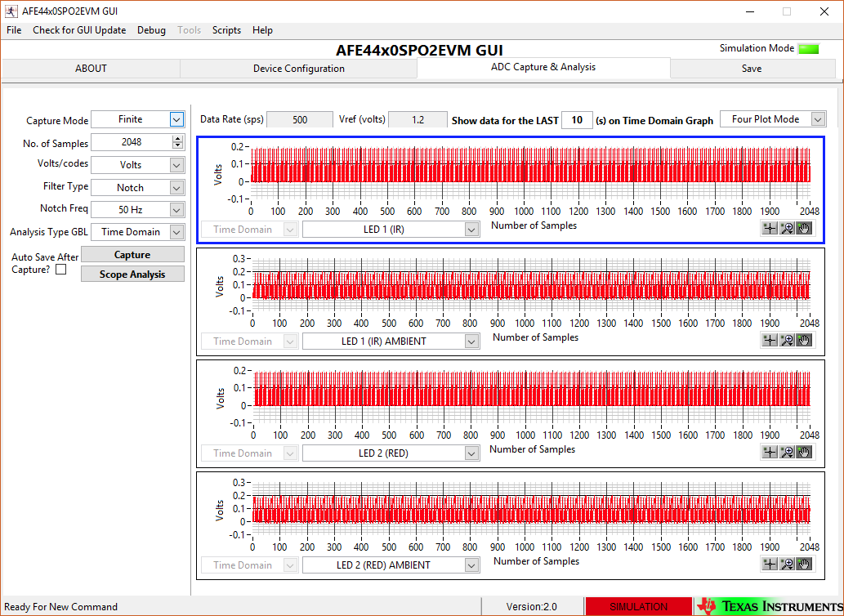
Task: Select the cursor crosshair tool on LED 2 (RED) graph
Action: pyautogui.click(x=770, y=452)
